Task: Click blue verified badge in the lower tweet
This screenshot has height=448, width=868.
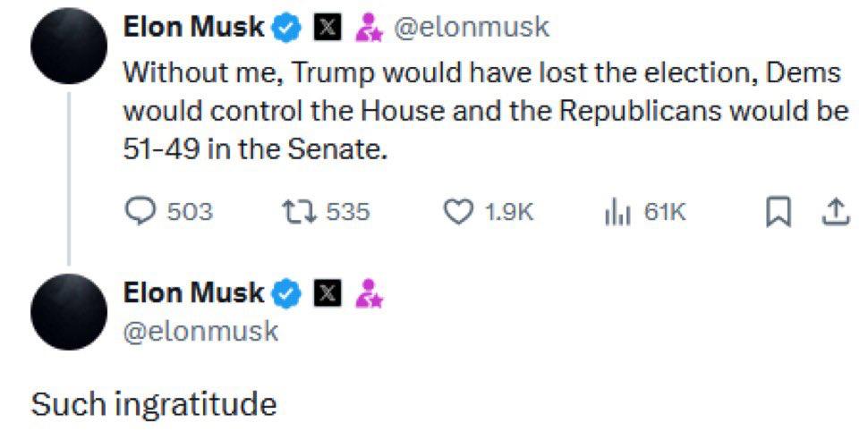Action: tap(285, 292)
